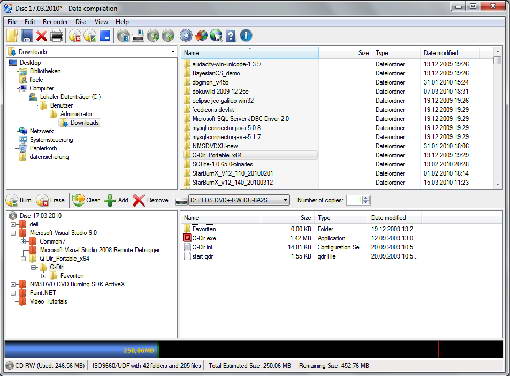The image size is (510, 376).
Task: Click the Burn disc icon in lower toolbar
Action: (12, 200)
